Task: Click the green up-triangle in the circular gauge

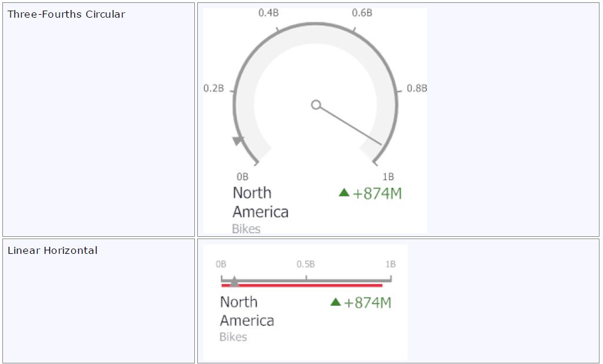Action: click(x=344, y=193)
